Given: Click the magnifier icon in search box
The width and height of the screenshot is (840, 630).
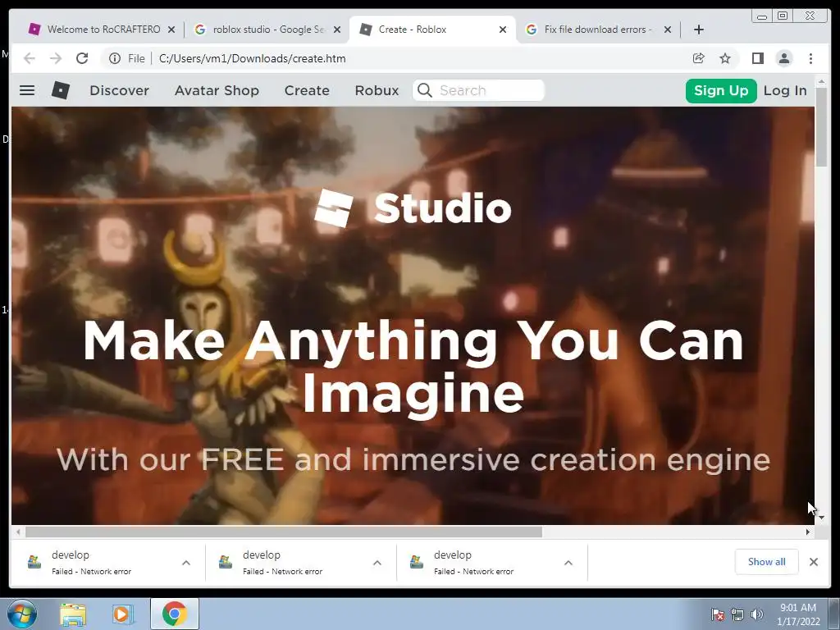Looking at the screenshot, I should click(424, 90).
